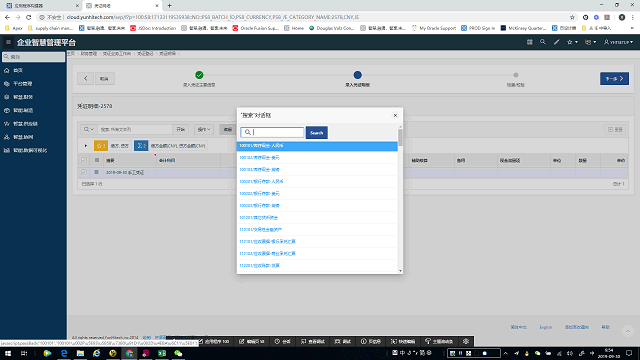Open the gear settings on the developer toolbar
Viewport: 640px width, 360px height.
coord(466,341)
